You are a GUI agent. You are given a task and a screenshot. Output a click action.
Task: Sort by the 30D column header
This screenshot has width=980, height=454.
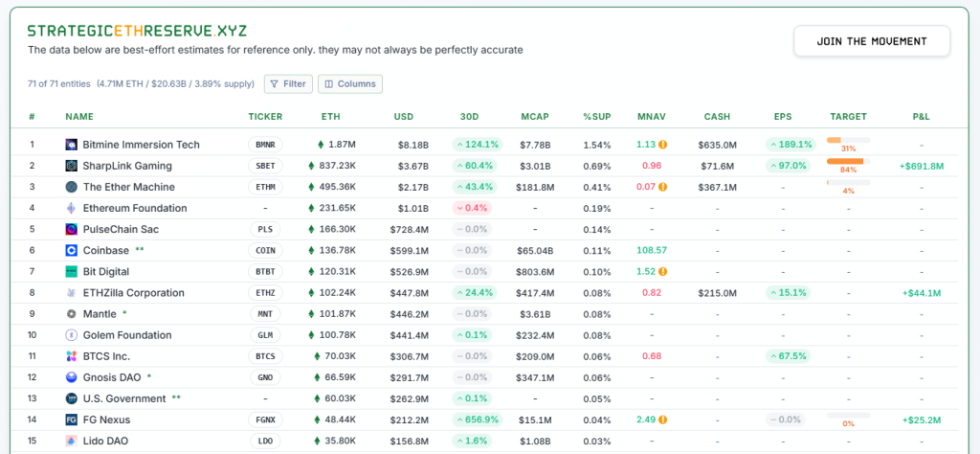click(x=469, y=117)
